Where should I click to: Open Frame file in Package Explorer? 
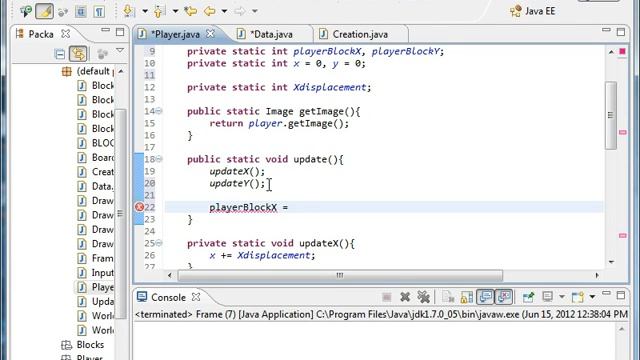[x=96, y=258]
